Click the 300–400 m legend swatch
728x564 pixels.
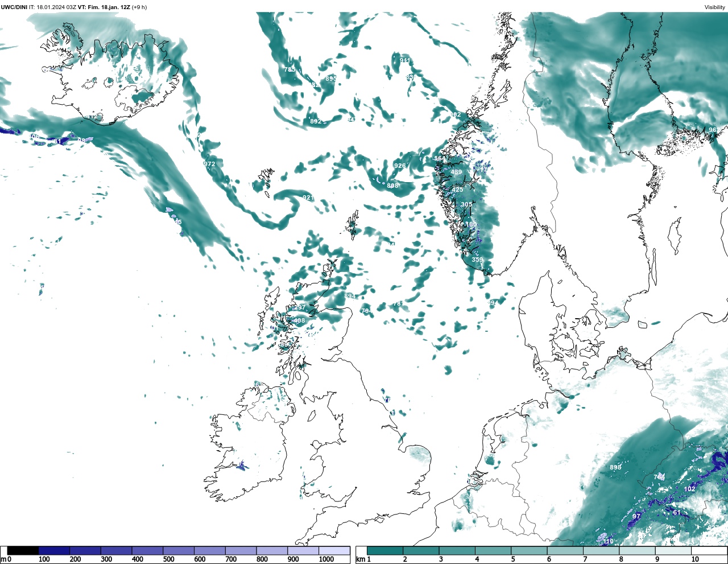(116, 551)
